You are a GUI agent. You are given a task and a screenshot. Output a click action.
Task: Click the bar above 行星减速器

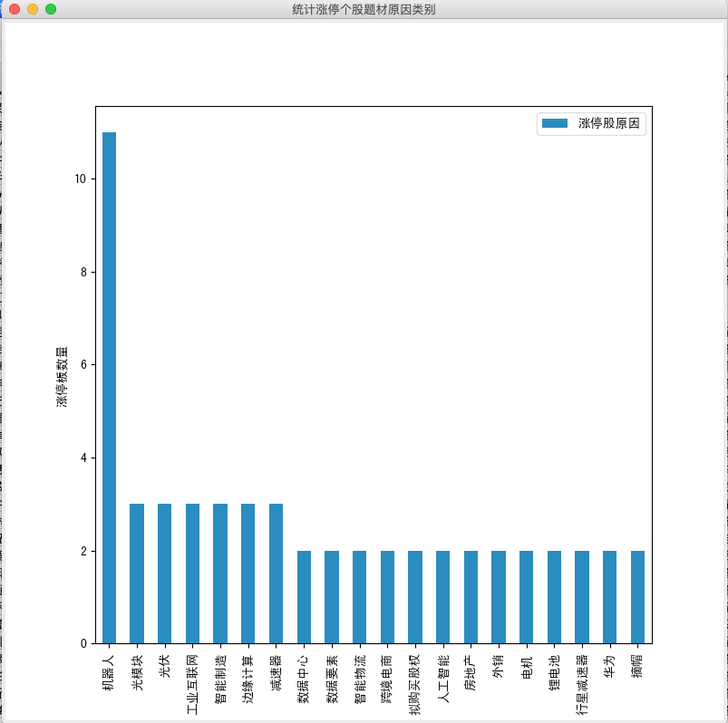[x=582, y=597]
